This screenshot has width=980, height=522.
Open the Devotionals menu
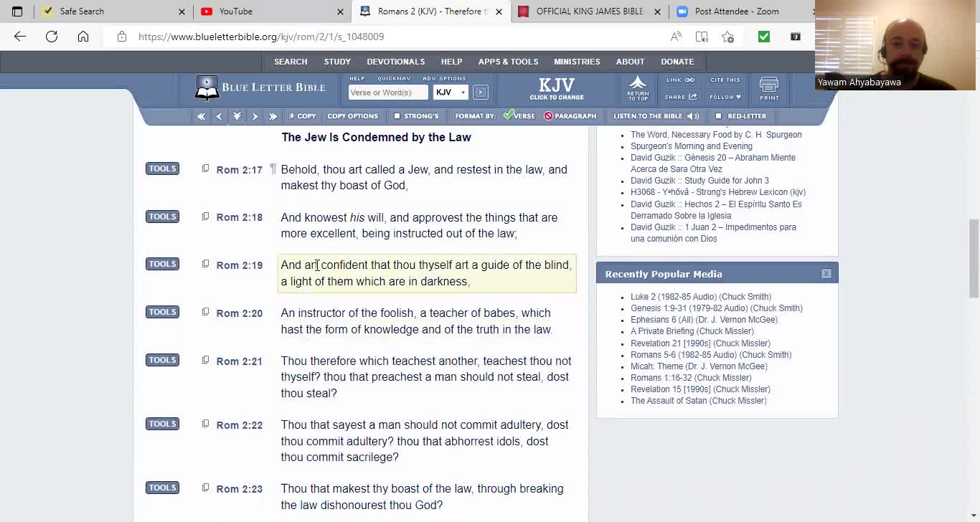point(396,62)
